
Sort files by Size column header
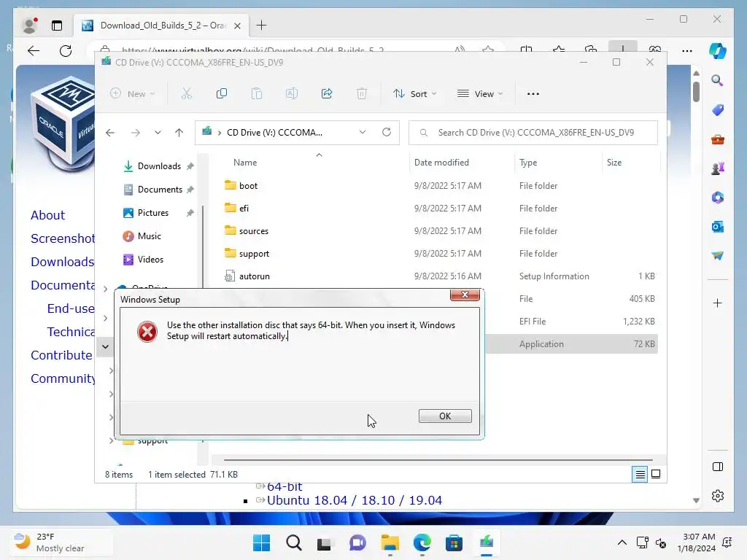[x=614, y=163]
